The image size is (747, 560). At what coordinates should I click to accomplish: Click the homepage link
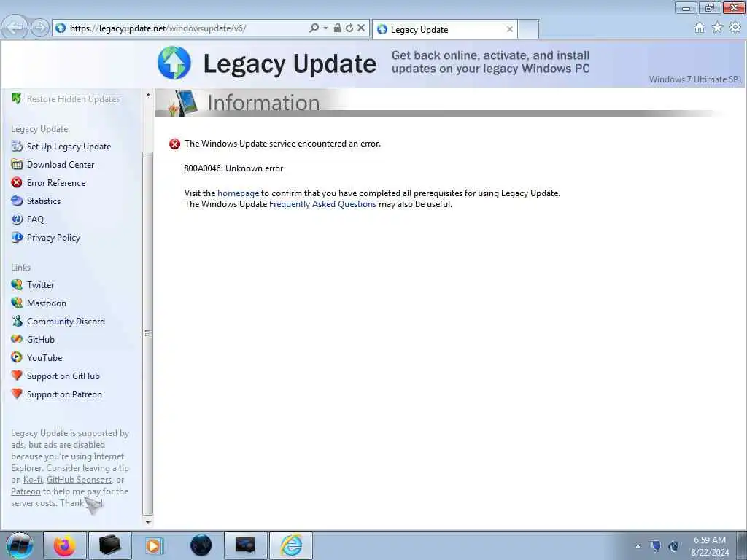click(x=239, y=192)
